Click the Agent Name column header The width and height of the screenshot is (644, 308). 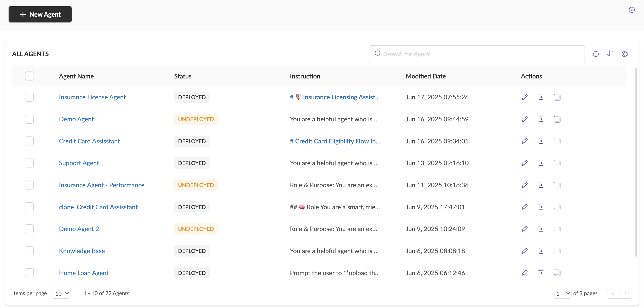point(76,76)
